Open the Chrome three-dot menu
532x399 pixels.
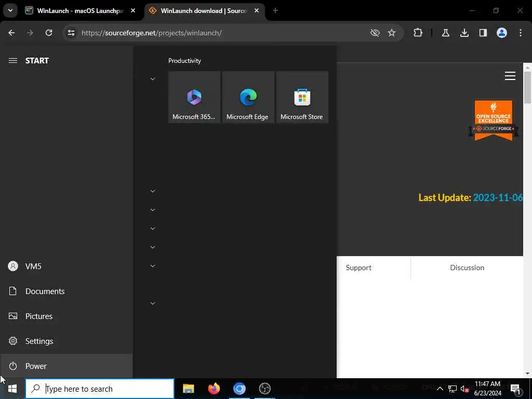521,33
